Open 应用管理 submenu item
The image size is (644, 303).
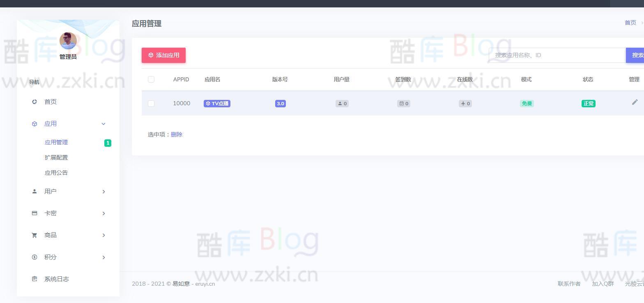click(x=56, y=142)
